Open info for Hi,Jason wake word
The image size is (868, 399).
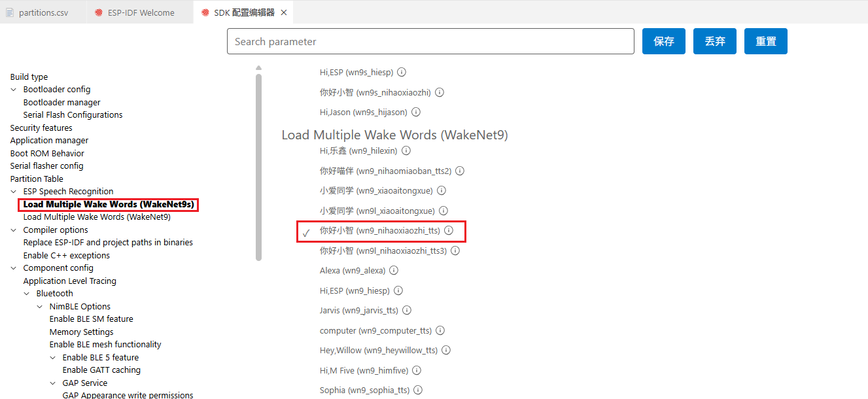pos(416,113)
